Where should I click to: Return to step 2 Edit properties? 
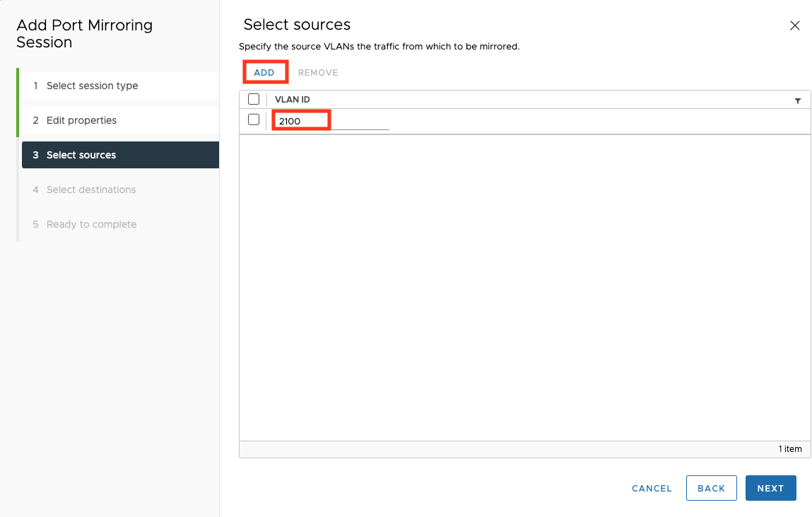coord(81,120)
